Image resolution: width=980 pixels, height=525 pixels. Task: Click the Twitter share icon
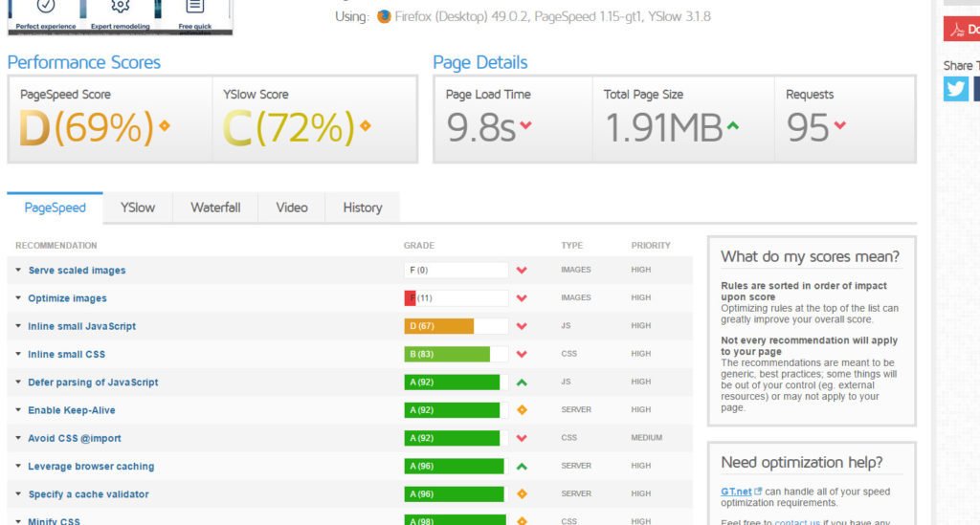point(956,89)
